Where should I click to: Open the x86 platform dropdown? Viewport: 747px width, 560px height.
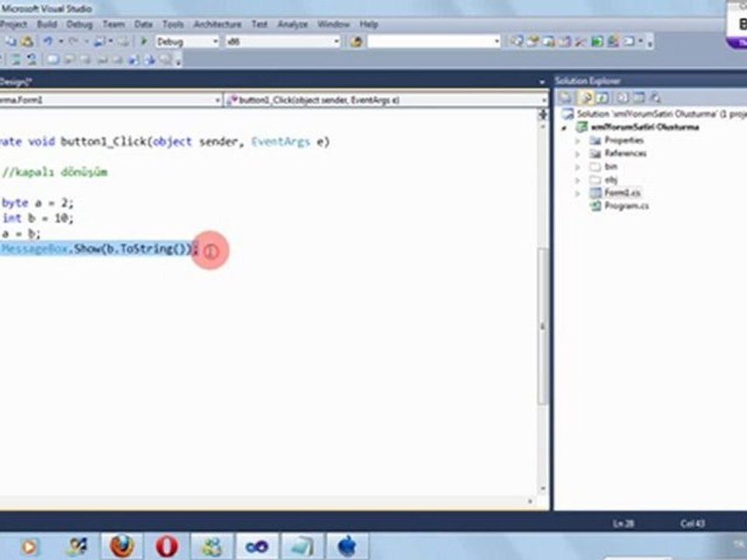click(x=282, y=41)
